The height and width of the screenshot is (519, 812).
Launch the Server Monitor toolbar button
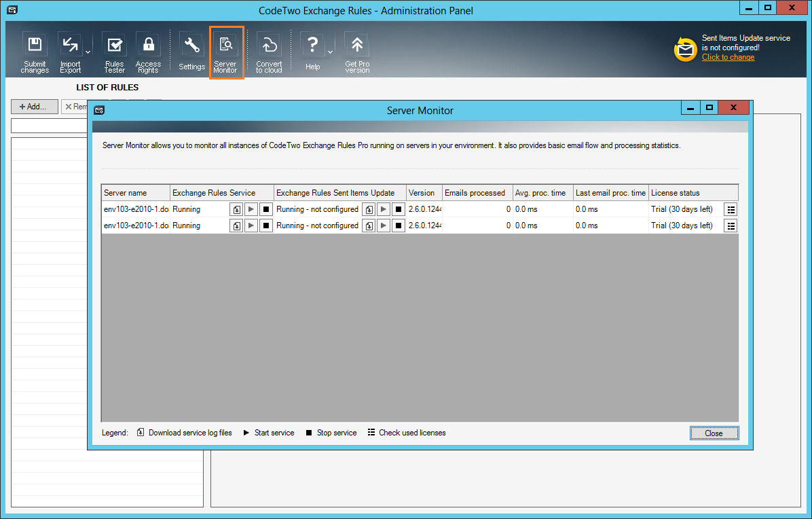point(226,52)
